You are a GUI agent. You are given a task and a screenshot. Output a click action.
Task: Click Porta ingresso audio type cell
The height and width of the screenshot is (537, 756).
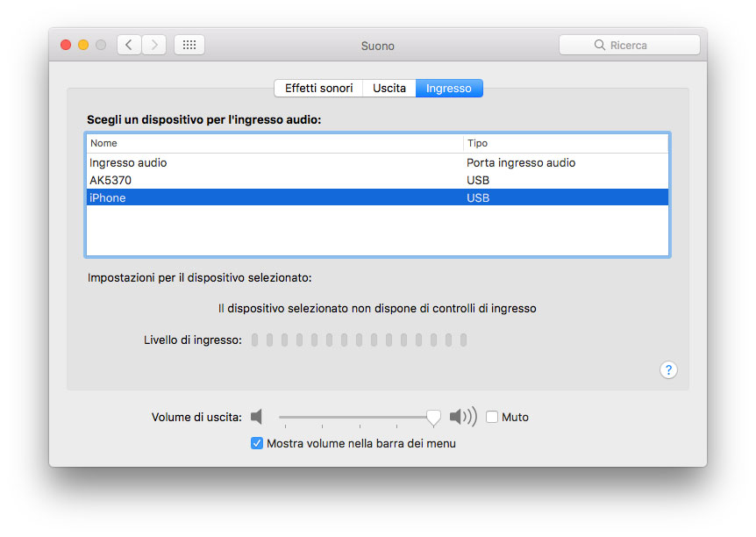point(521,162)
